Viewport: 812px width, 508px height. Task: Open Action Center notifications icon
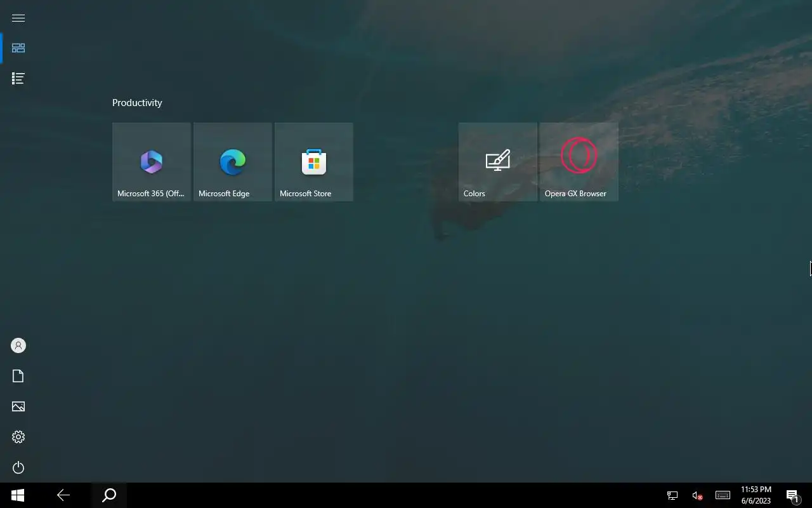(x=792, y=495)
